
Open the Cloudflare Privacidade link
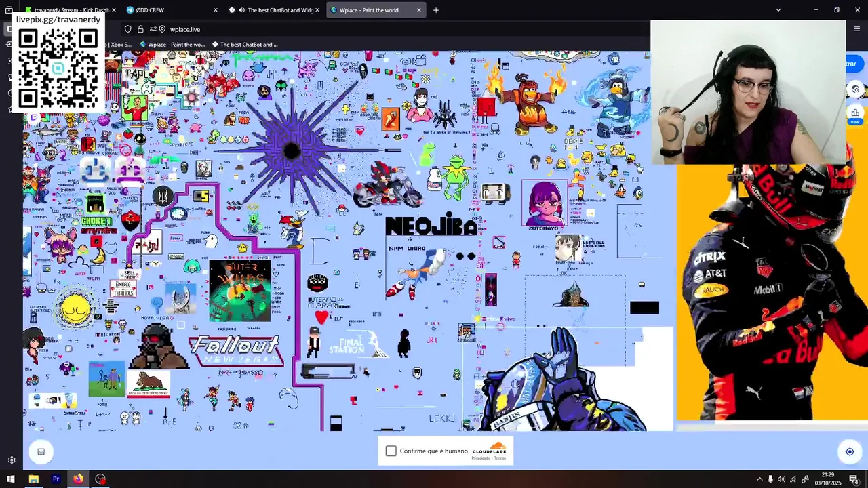click(x=481, y=458)
